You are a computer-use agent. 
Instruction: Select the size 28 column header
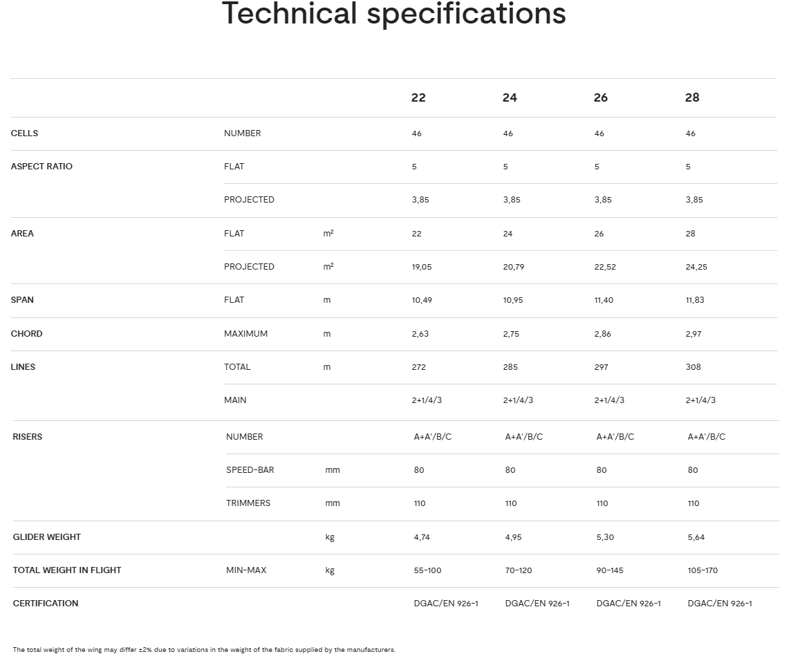(x=692, y=97)
